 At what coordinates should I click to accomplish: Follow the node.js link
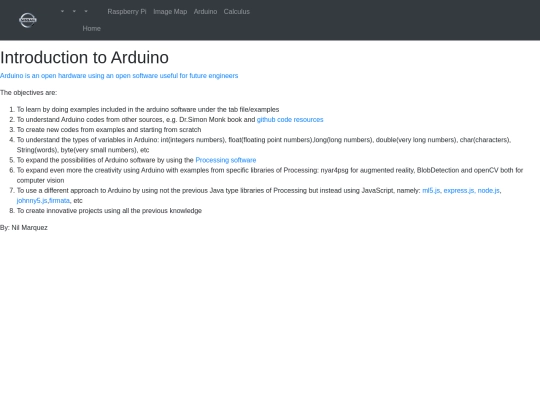point(488,190)
